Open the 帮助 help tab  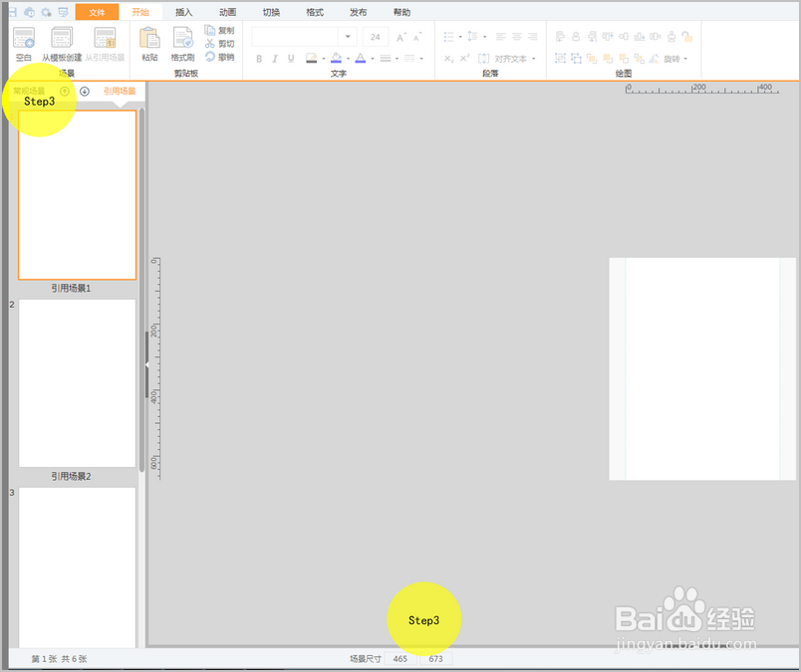[401, 12]
